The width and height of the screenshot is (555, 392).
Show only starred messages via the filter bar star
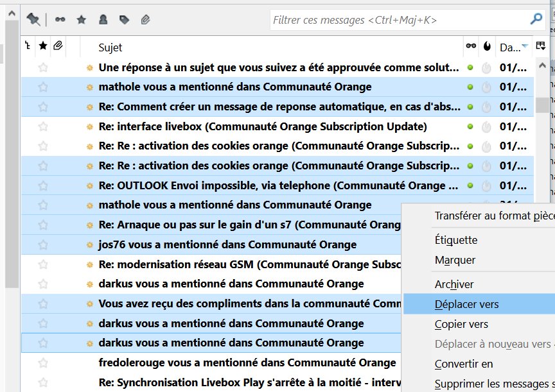81,20
